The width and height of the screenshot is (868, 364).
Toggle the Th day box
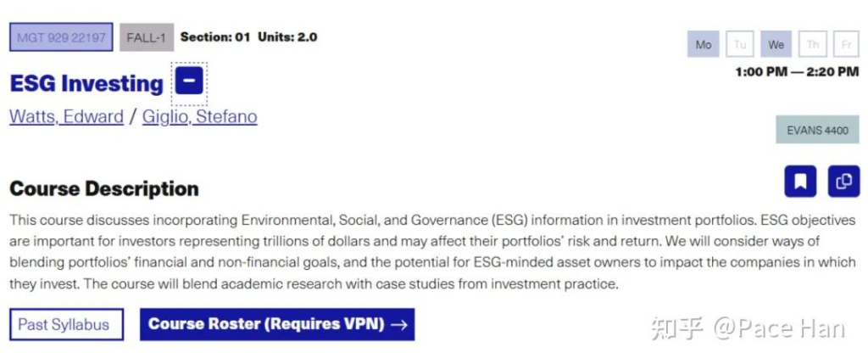813,44
